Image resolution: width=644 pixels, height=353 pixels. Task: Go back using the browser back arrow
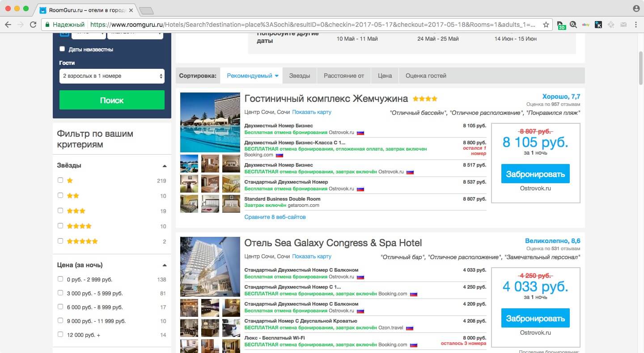coord(8,25)
